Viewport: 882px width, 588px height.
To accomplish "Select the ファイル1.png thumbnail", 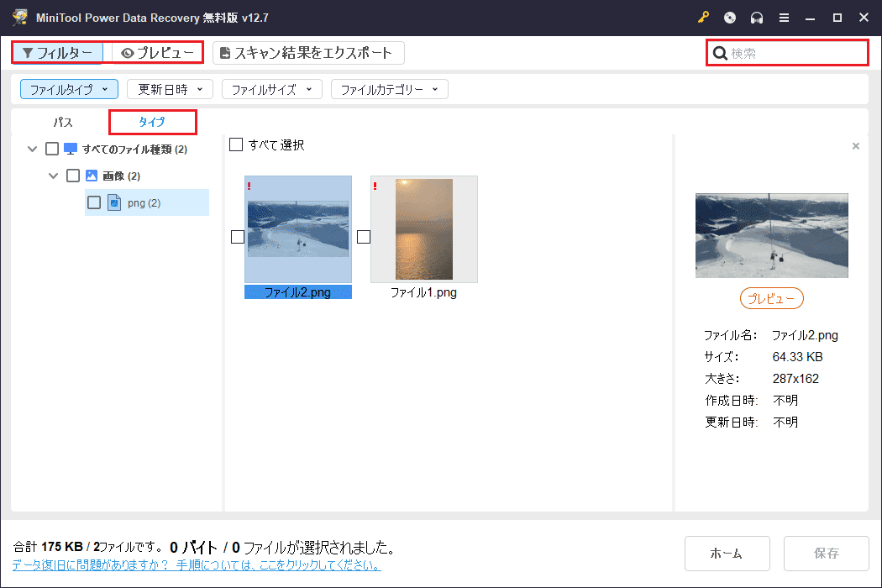I will 423,228.
